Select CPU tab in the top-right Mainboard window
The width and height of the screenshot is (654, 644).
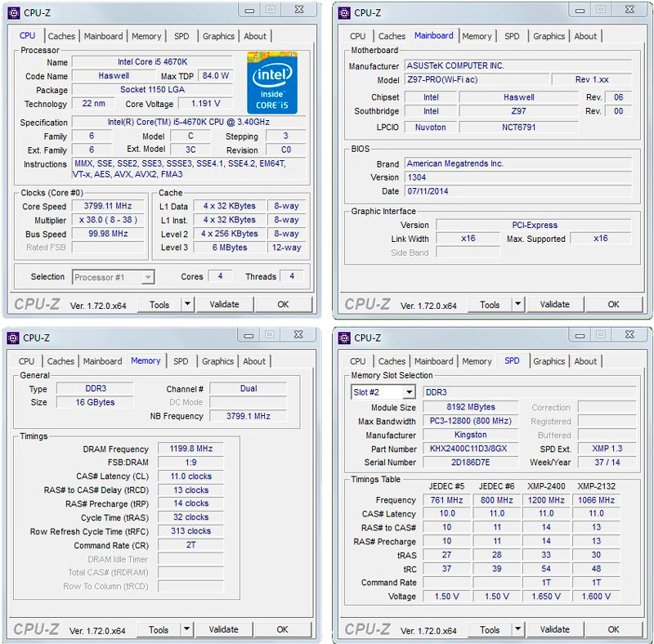[357, 36]
